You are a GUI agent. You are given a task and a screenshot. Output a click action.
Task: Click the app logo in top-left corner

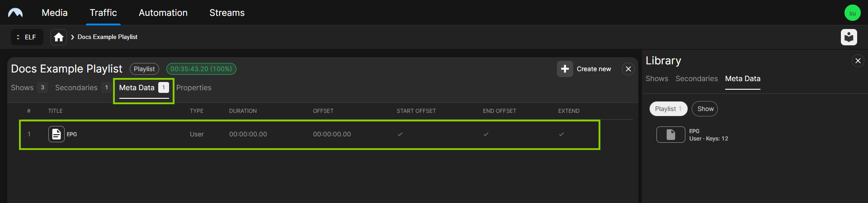click(15, 13)
